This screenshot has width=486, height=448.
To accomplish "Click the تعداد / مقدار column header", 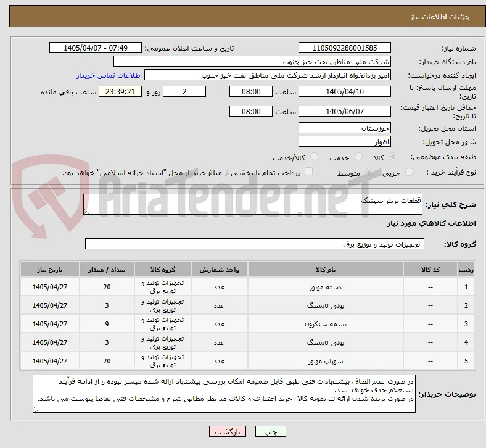I will point(107,270).
